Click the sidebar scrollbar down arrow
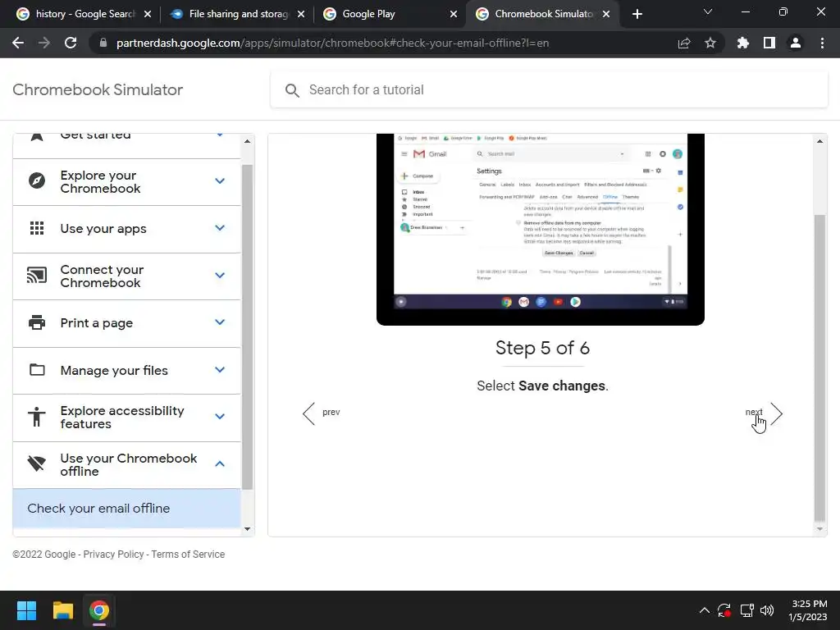 pyautogui.click(x=247, y=529)
